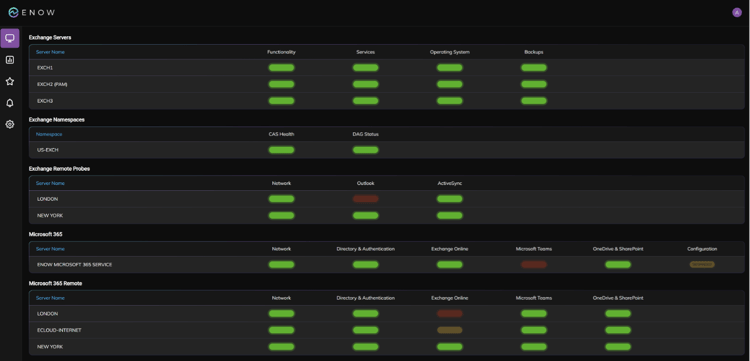Sort Microsoft 365 table by Server Name
Screen dimensions: 750x361
50,249
